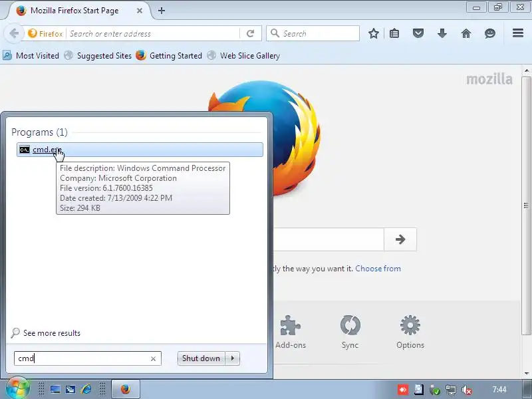
Task: Bookmark this page with the star icon
Action: pyautogui.click(x=374, y=34)
